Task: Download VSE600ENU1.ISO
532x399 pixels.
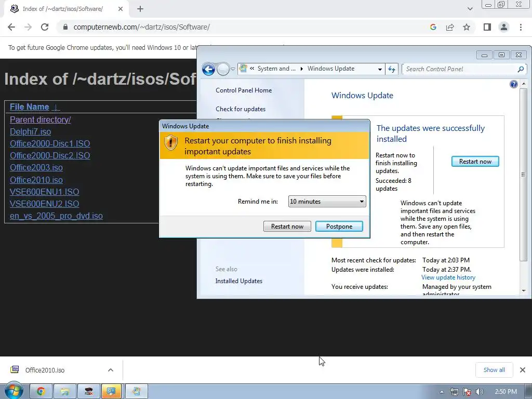Action: [x=45, y=192]
